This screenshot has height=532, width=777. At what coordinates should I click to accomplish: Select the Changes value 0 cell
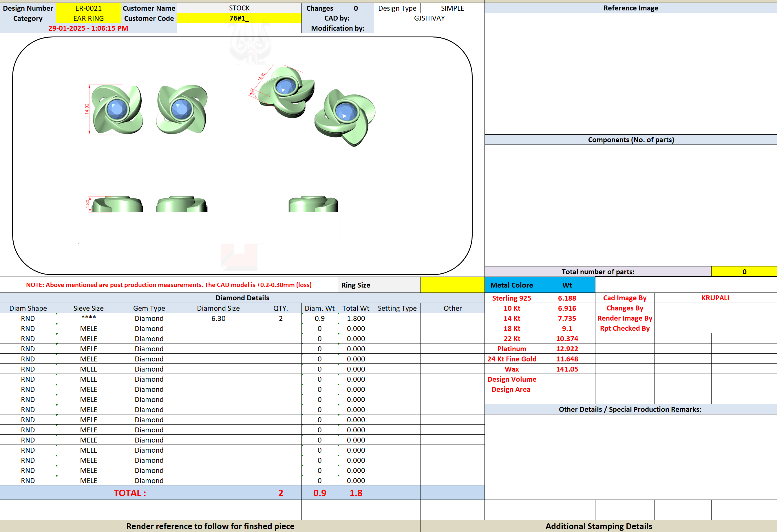tap(356, 8)
